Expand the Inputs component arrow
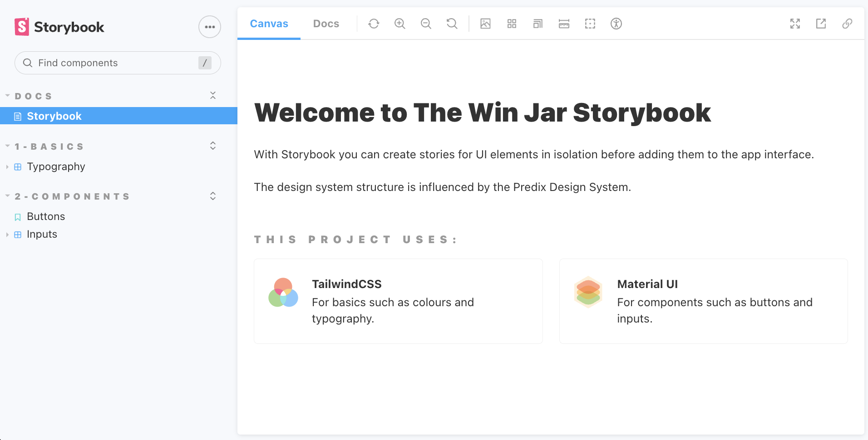This screenshot has width=868, height=440. (7, 235)
